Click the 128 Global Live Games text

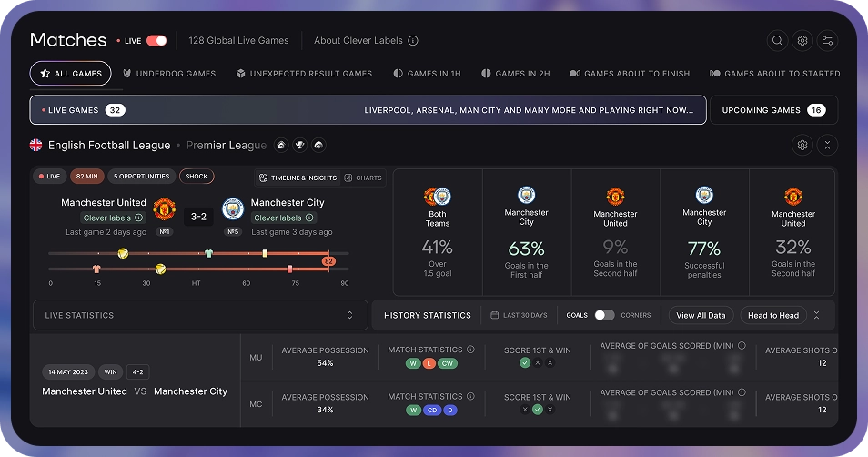[x=238, y=40]
